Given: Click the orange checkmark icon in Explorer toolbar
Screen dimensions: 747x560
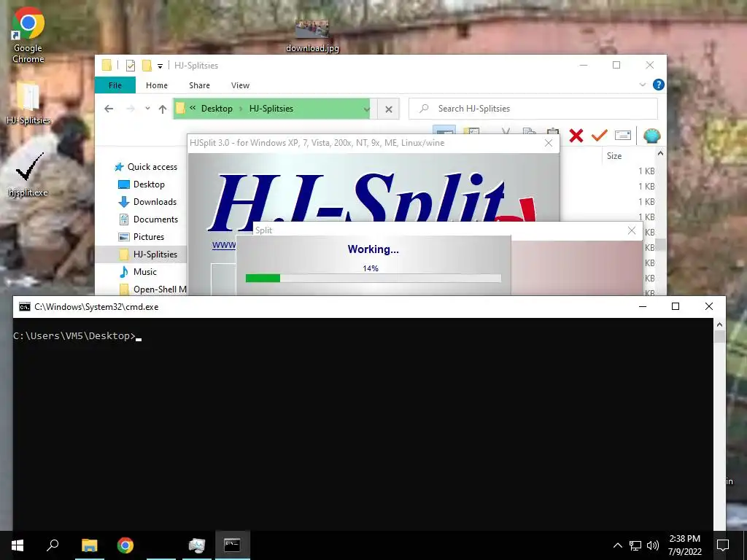Looking at the screenshot, I should 599,136.
